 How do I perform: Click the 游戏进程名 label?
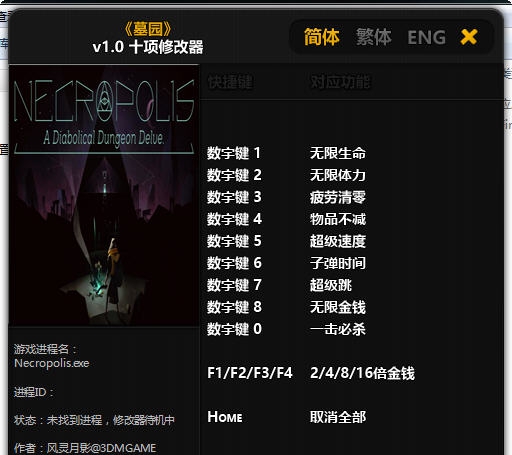[x=45, y=349]
